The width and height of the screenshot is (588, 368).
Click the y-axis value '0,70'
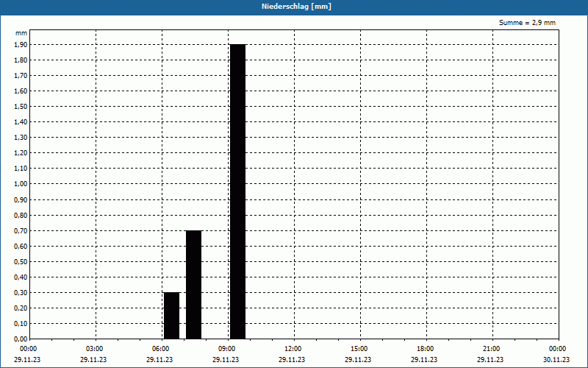click(x=21, y=231)
